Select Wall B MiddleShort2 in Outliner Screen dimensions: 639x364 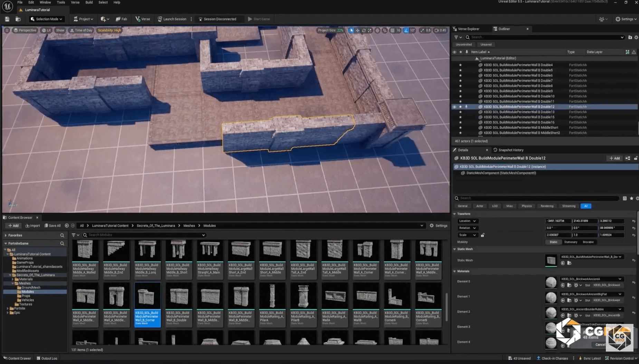pyautogui.click(x=522, y=133)
